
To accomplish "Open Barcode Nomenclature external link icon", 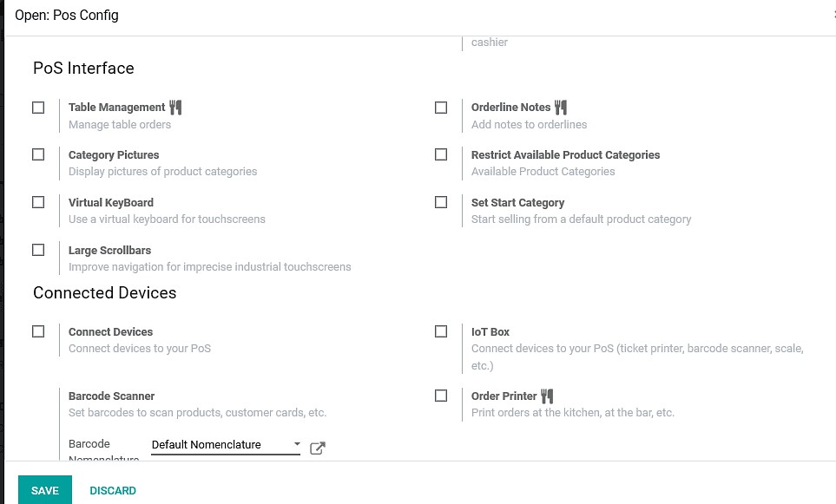I will [317, 448].
